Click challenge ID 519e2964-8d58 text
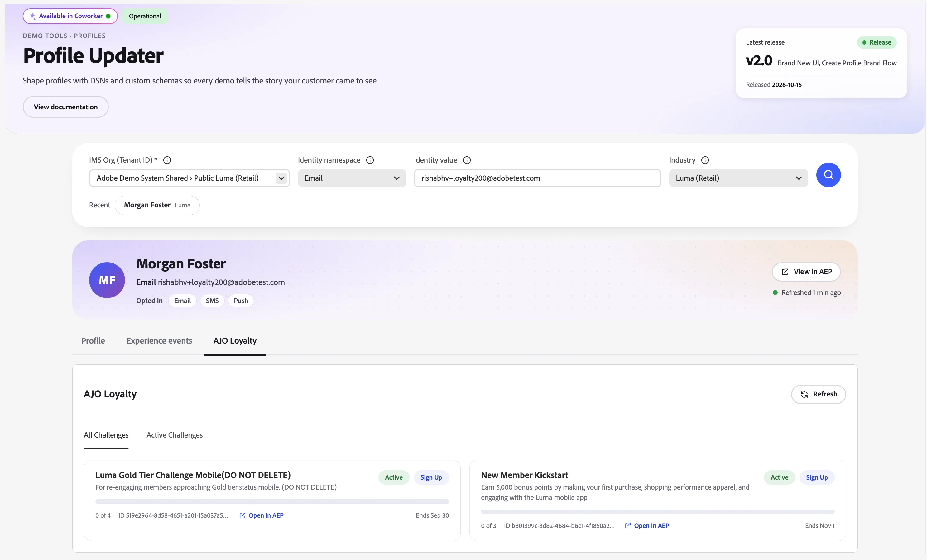The image size is (927, 560). (173, 515)
